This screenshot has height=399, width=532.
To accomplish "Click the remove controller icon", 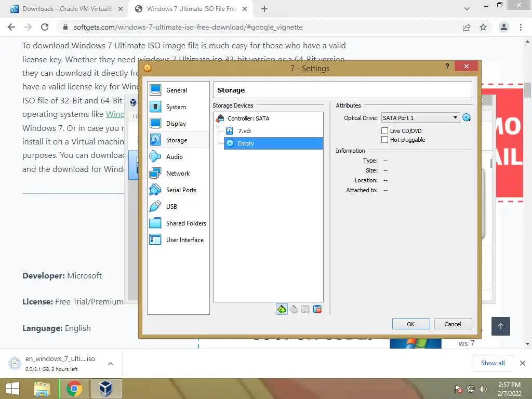I will click(294, 309).
